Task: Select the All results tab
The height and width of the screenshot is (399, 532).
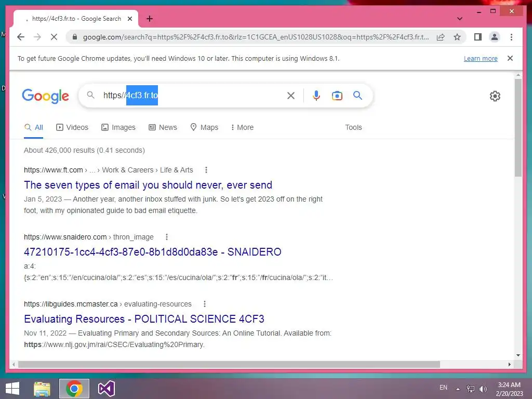Action: pos(34,128)
